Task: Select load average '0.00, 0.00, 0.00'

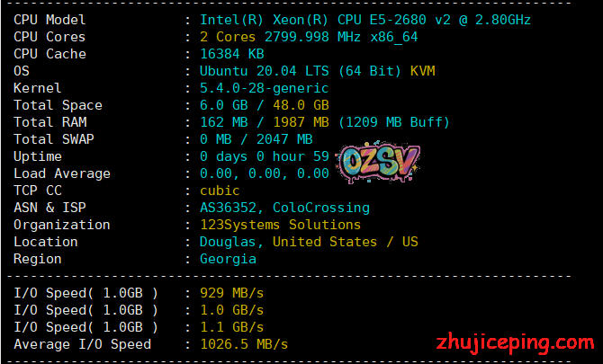Action: pos(265,173)
